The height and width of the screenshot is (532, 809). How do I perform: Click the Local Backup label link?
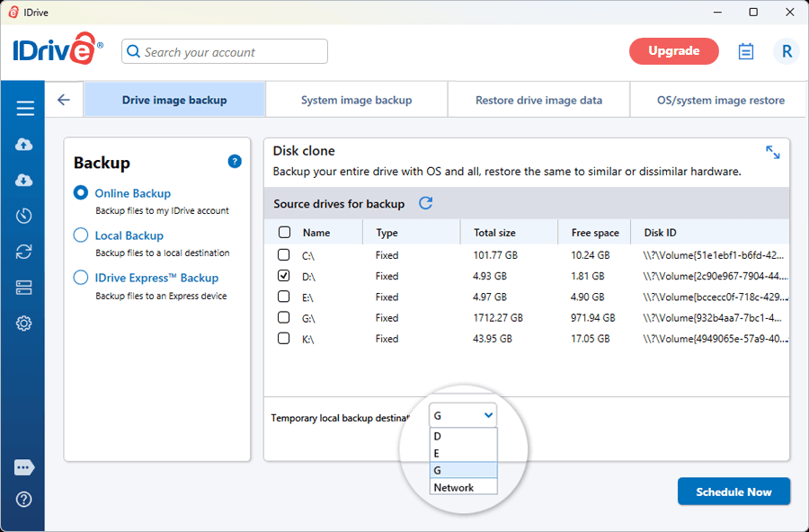(x=129, y=235)
